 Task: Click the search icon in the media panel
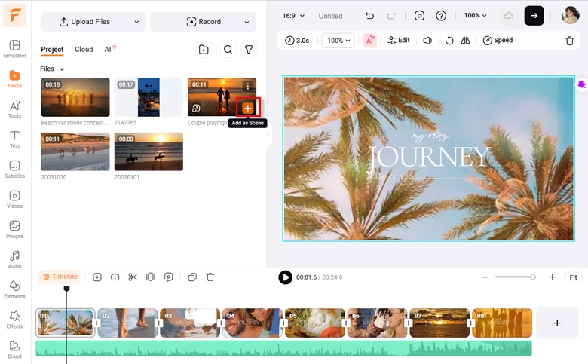click(x=228, y=50)
